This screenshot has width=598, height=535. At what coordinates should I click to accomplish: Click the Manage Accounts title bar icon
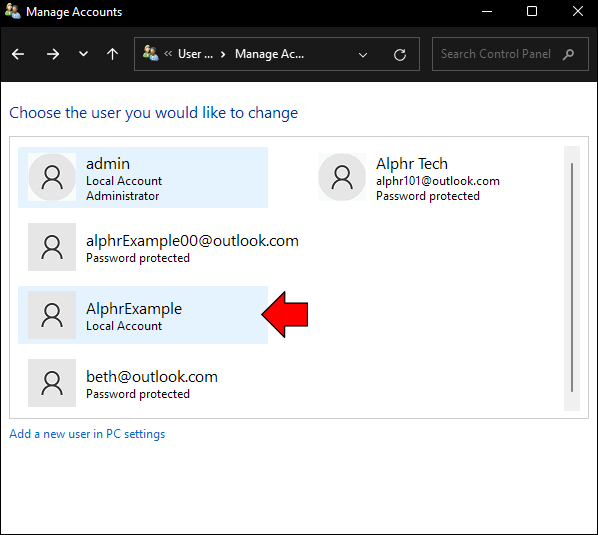click(13, 11)
